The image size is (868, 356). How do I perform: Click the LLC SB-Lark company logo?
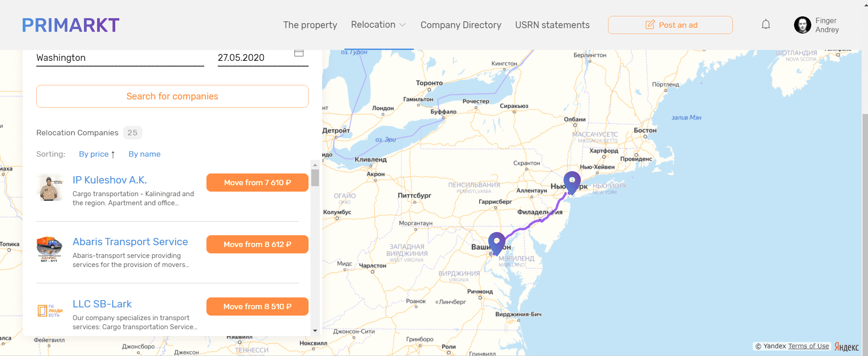(x=50, y=311)
